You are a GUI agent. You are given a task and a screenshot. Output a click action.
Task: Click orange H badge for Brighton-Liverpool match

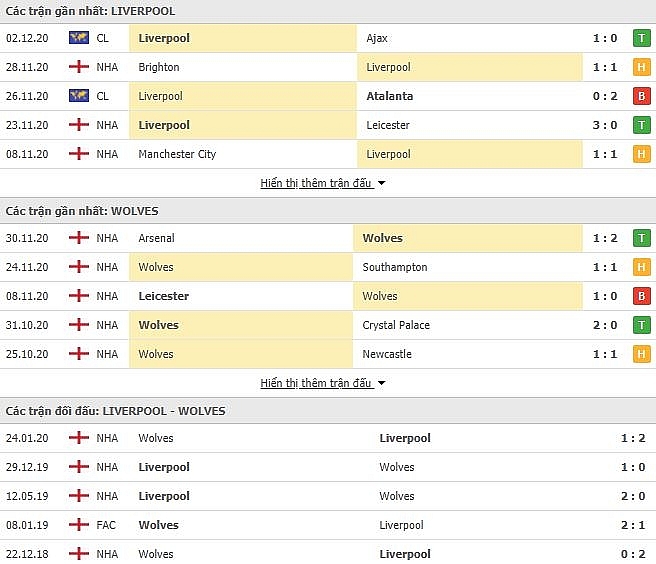pyautogui.click(x=641, y=67)
